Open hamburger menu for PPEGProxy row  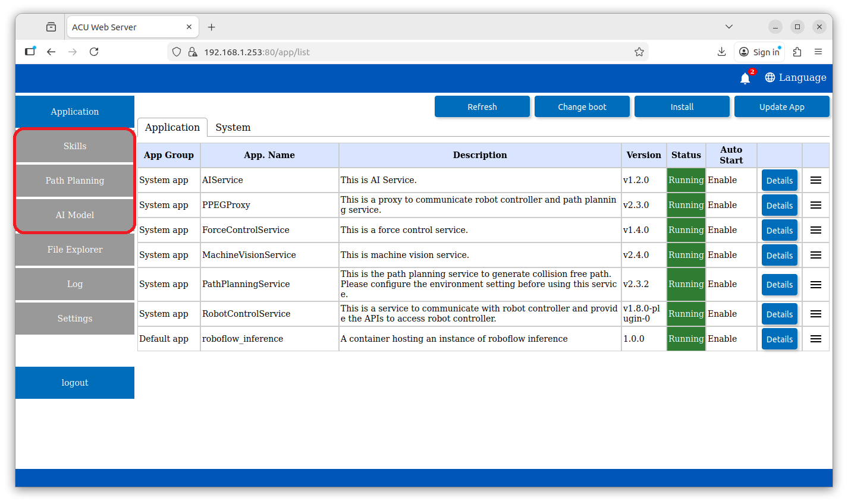pos(816,205)
